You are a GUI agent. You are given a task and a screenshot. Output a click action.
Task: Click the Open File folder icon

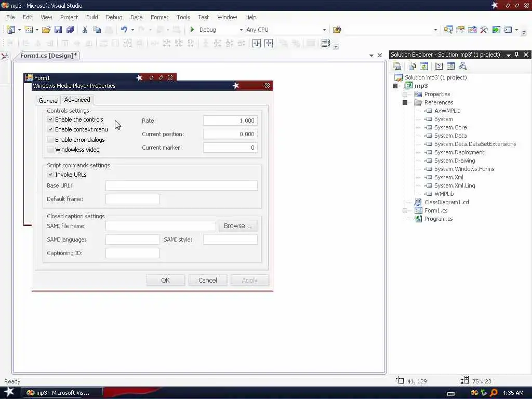click(46, 30)
